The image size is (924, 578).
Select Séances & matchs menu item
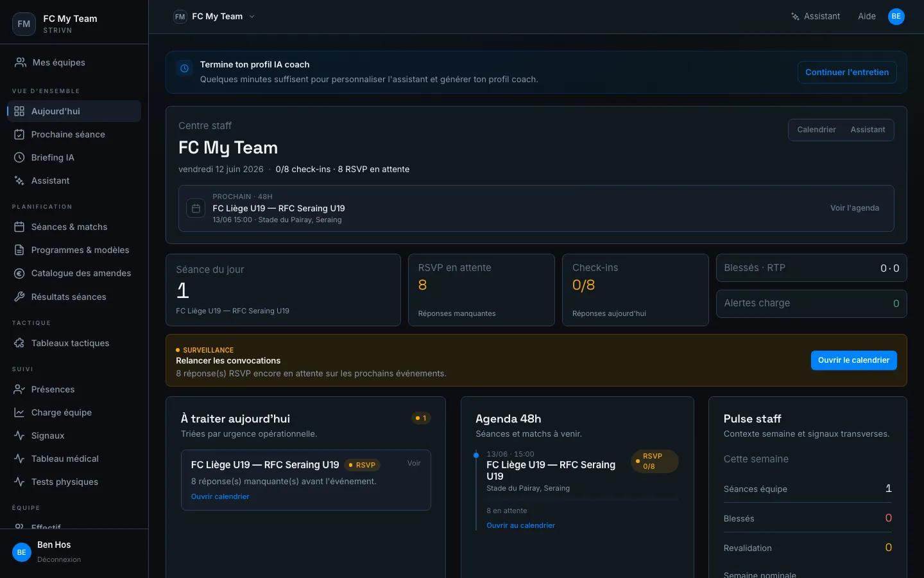coord(74,227)
